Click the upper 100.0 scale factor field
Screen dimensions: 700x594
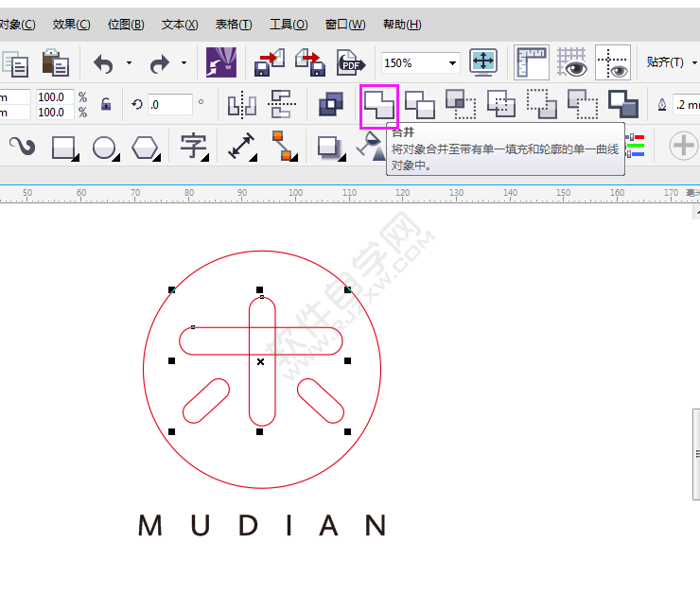coord(55,96)
